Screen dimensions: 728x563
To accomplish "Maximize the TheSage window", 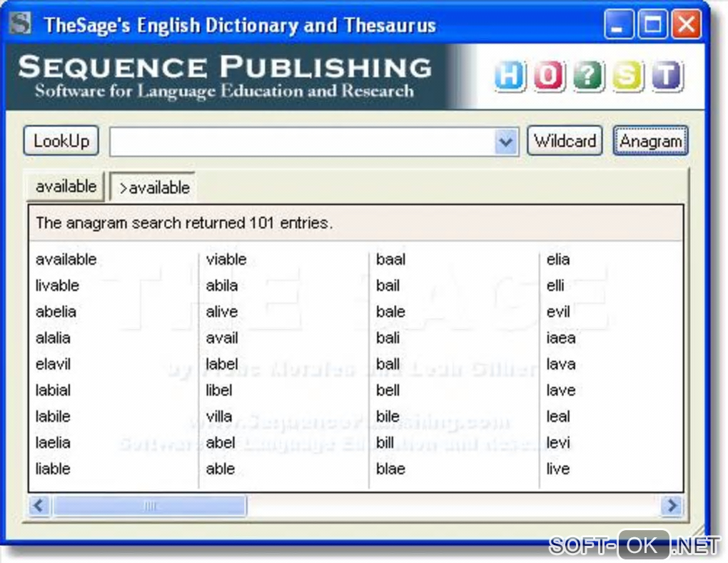I will click(653, 24).
